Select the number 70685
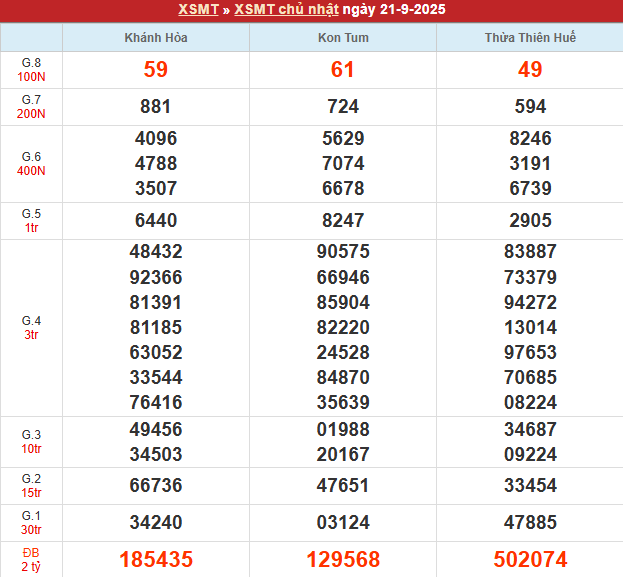This screenshot has width=623, height=577. tap(530, 378)
